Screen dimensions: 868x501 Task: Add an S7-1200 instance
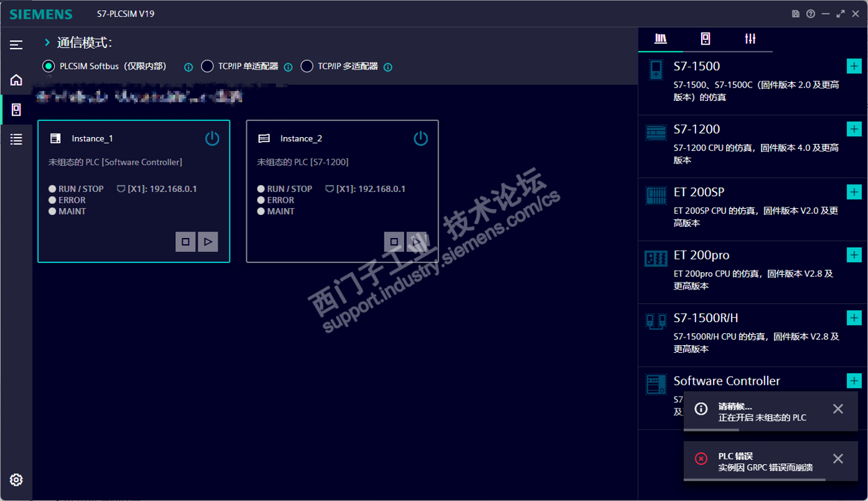(x=854, y=129)
